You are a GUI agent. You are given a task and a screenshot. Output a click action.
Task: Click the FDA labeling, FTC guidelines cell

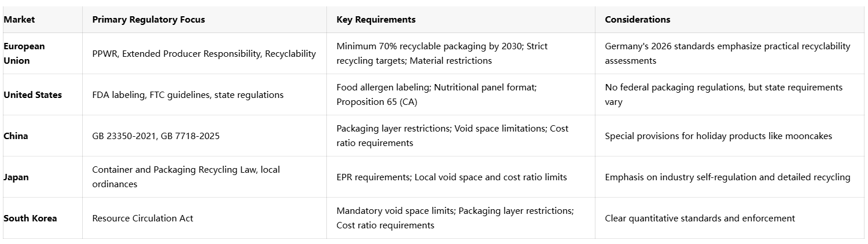187,95
